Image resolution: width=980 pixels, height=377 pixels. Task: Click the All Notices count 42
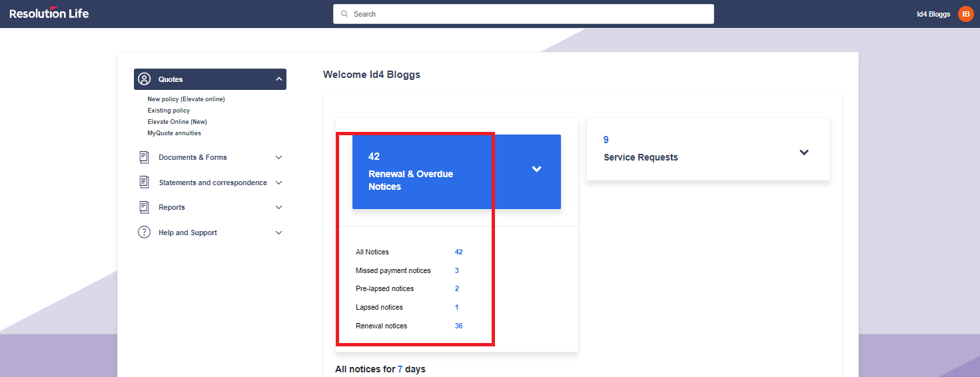[458, 252]
